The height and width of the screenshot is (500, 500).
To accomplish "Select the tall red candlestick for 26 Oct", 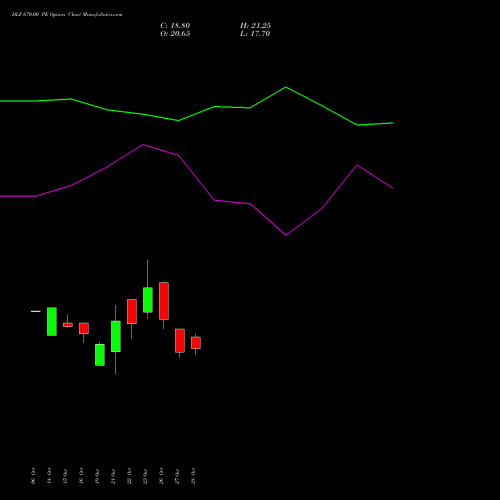I will (164, 301).
